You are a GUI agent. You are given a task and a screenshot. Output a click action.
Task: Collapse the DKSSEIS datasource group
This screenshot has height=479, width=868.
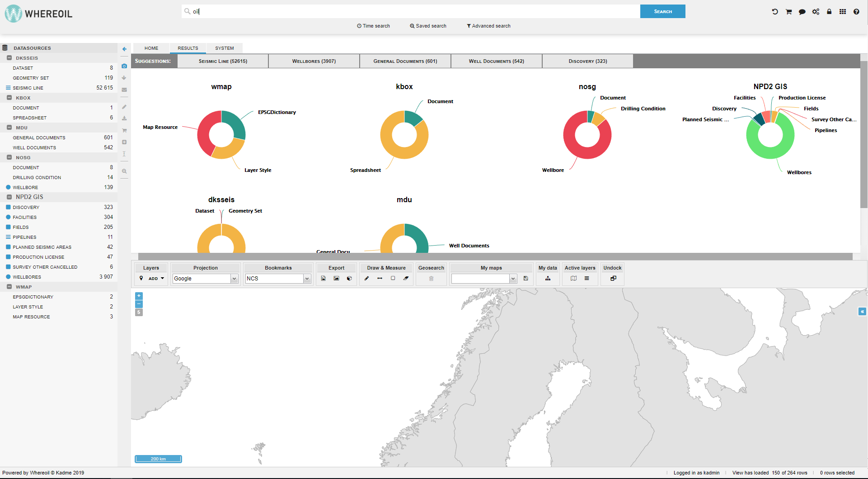(9, 58)
